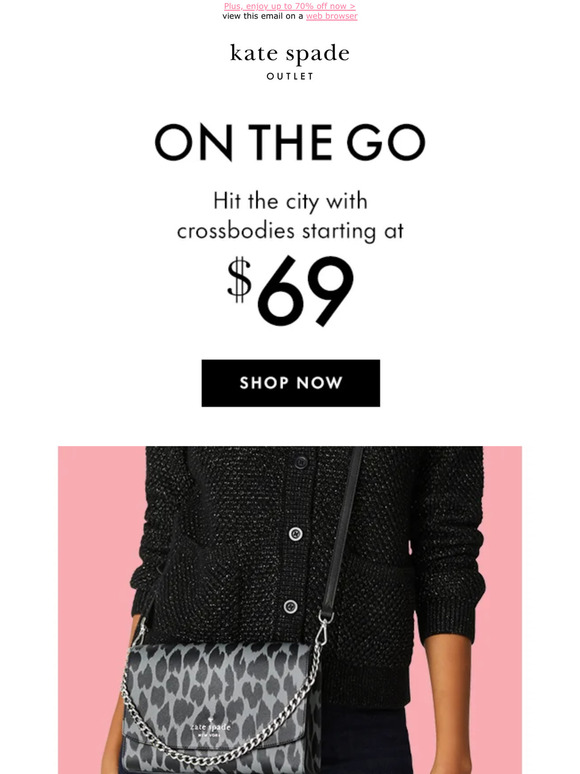Screen dimensions: 580x774
Task: Click the top button on the cardigan
Action: pyautogui.click(x=301, y=463)
